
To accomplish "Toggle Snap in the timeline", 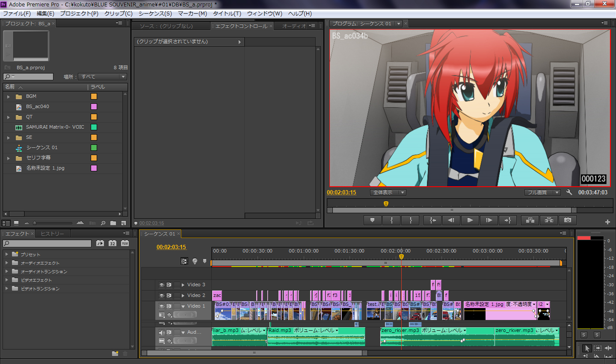I will click(x=184, y=261).
